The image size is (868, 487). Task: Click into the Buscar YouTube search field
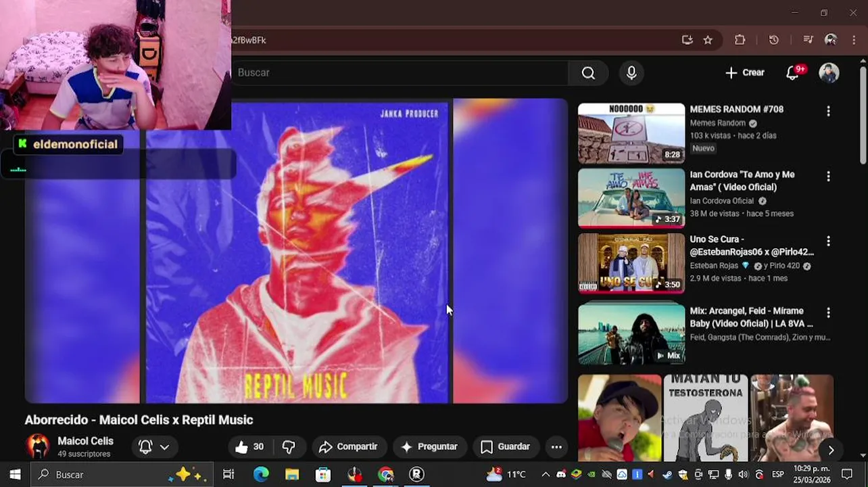(399, 73)
